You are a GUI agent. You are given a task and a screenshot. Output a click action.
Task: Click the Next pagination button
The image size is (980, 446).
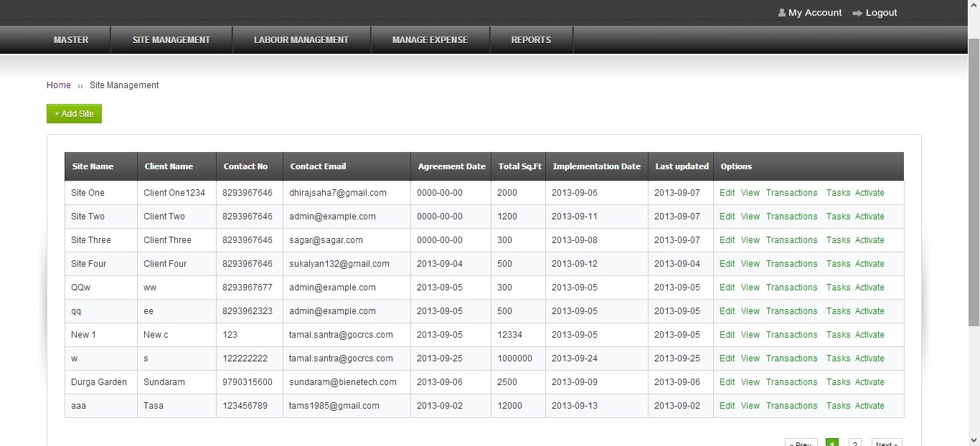click(886, 443)
